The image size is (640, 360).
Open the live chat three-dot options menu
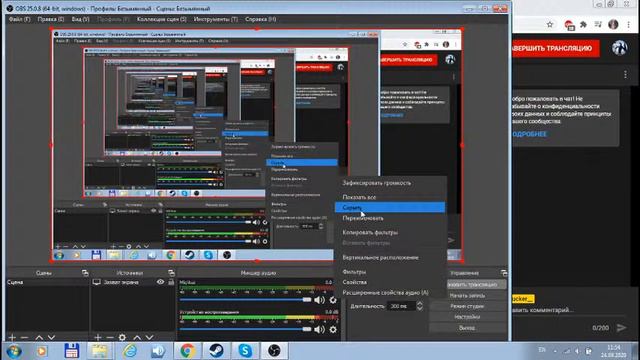point(625,75)
